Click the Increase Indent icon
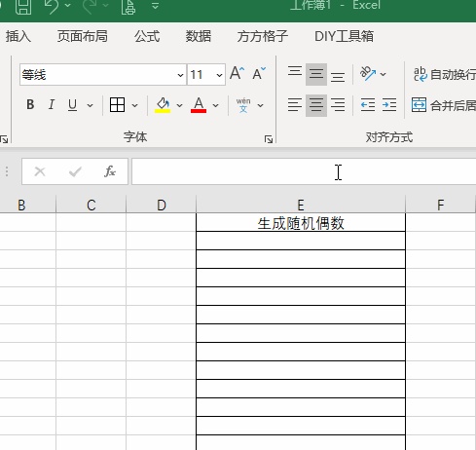This screenshot has height=450, width=476. (389, 105)
